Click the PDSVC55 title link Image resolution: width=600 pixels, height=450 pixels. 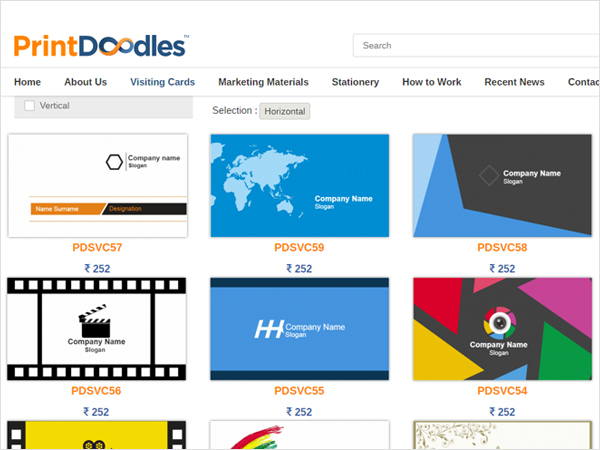(299, 391)
